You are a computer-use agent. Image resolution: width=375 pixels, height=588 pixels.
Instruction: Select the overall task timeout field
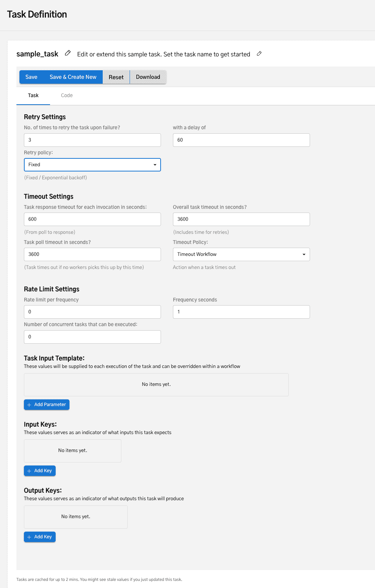[241, 219]
